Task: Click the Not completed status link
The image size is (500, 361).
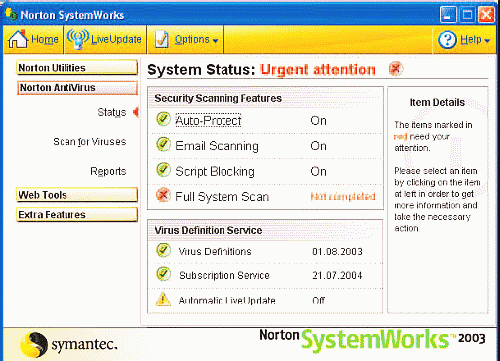Action: click(343, 196)
